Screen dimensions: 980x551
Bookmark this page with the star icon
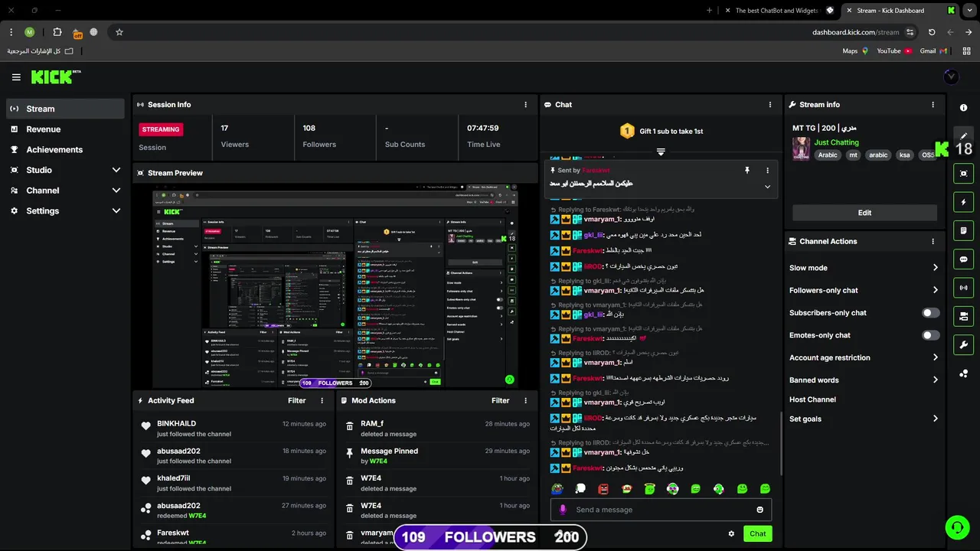(x=119, y=32)
